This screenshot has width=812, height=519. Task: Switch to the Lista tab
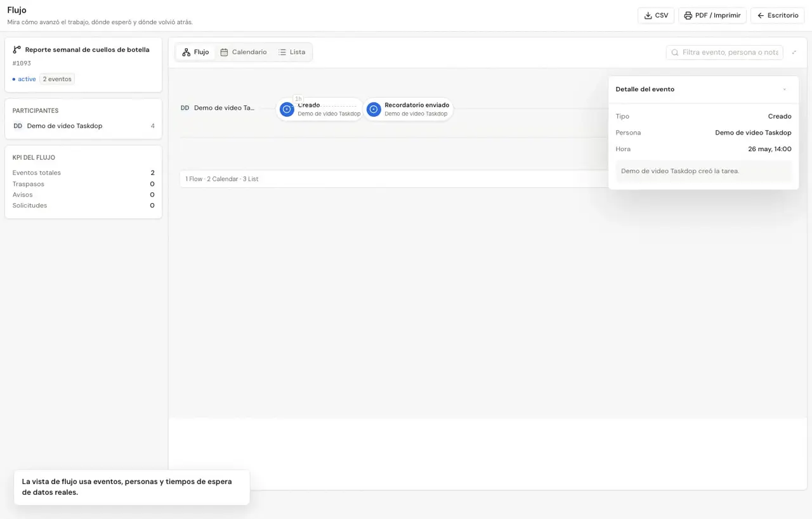tap(292, 52)
